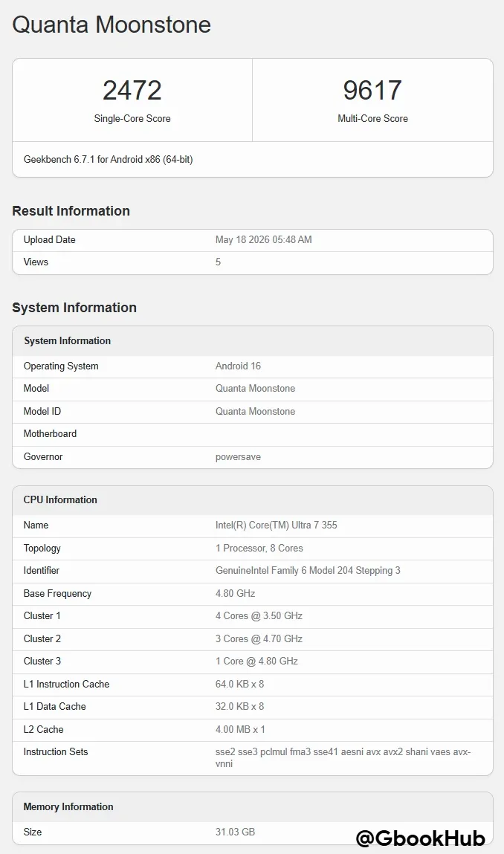
Task: Click the Quanta Moonstone page title
Action: coord(112,25)
